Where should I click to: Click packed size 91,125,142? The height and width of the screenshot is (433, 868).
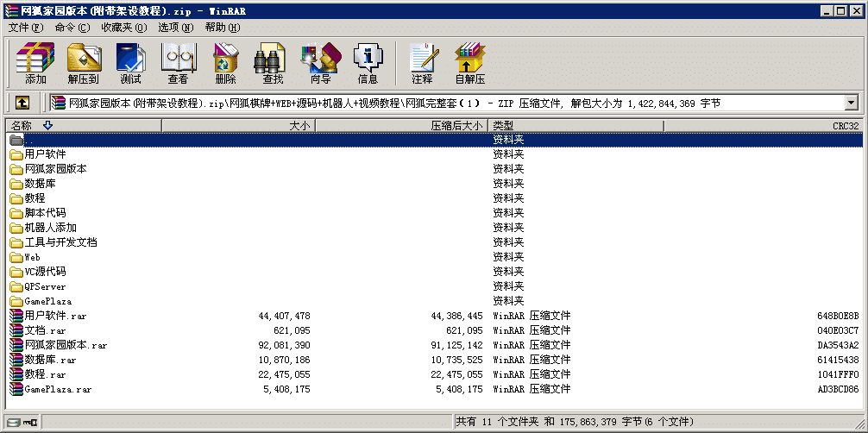click(456, 346)
